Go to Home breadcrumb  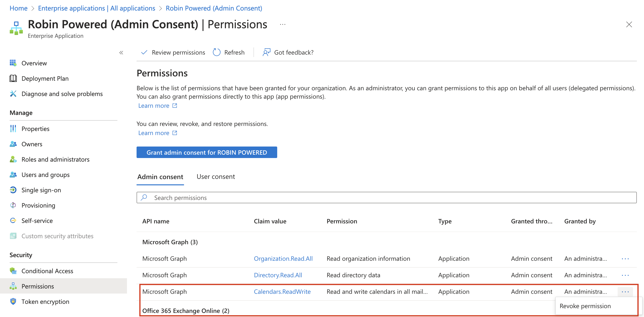click(x=18, y=8)
